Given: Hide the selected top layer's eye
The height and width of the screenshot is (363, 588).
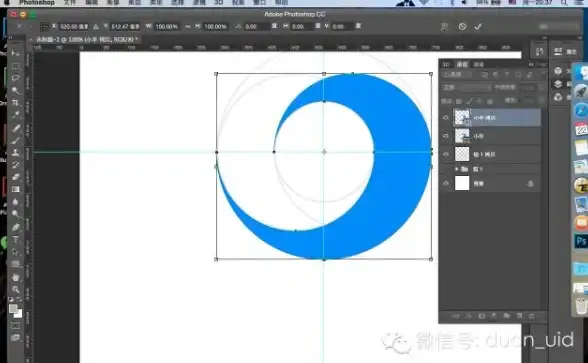Looking at the screenshot, I should pos(446,118).
